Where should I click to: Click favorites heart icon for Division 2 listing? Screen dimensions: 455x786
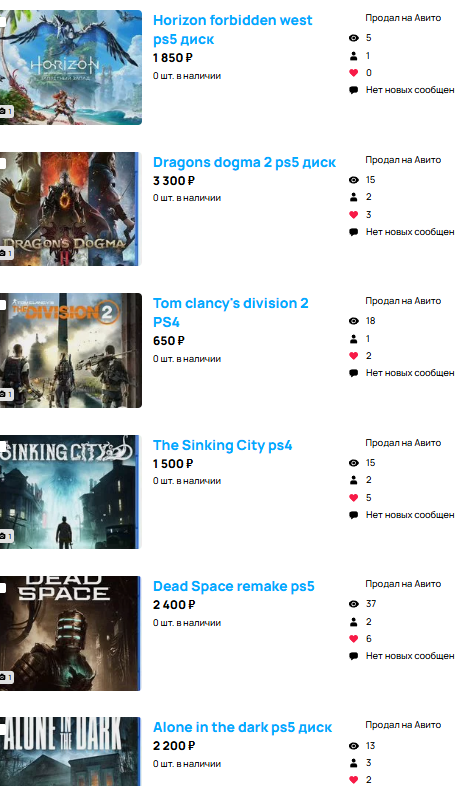[354, 356]
